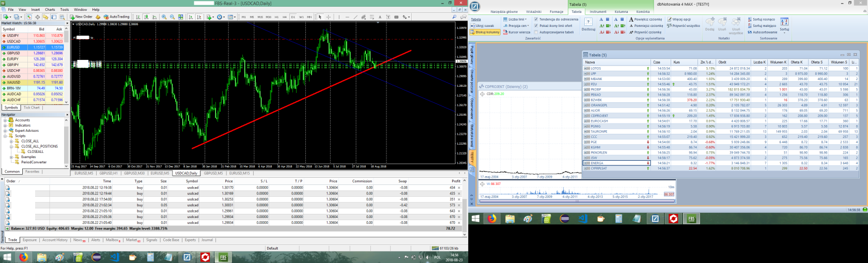
Task: Click Firefox icon in taskbar under dbNotowania
Action: click(x=491, y=219)
